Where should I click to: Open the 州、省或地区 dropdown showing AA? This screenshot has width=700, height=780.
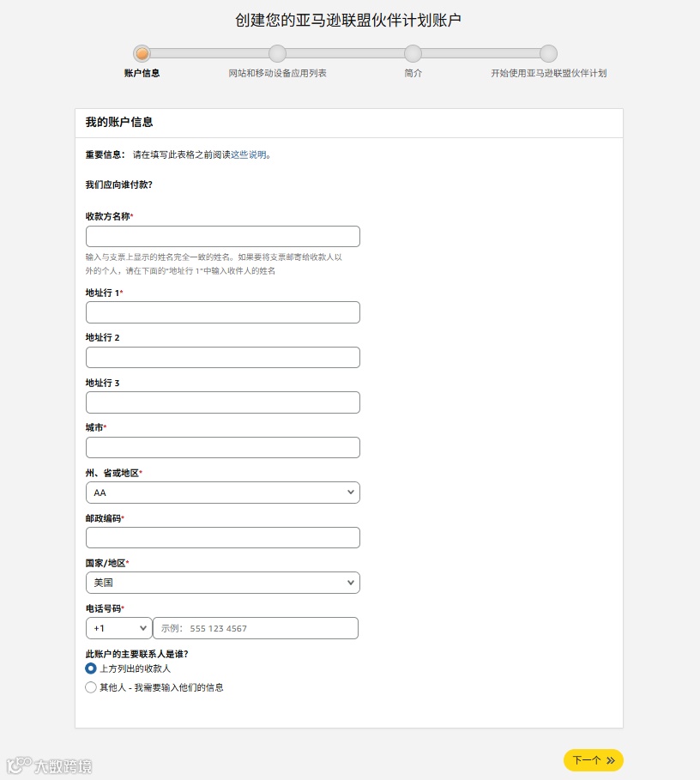(223, 493)
